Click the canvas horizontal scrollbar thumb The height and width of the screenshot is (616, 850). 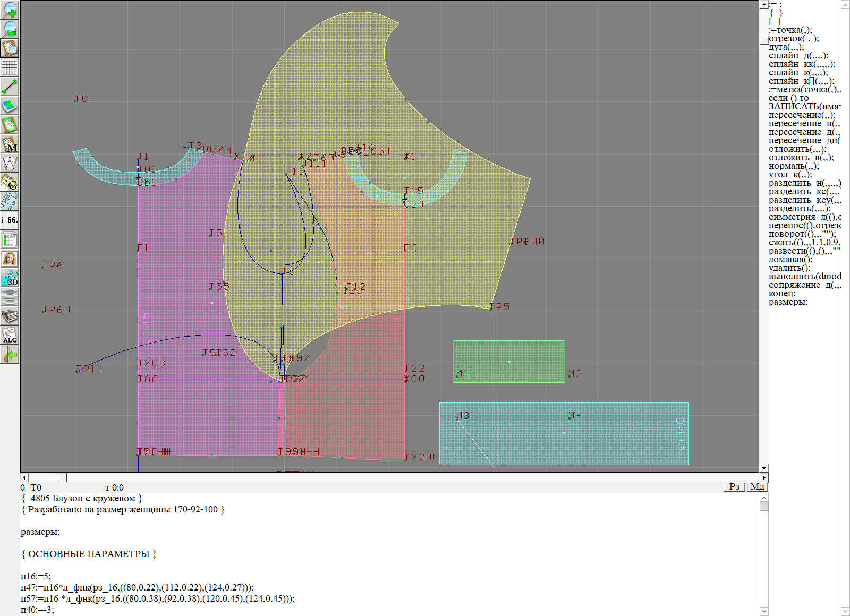(62, 477)
